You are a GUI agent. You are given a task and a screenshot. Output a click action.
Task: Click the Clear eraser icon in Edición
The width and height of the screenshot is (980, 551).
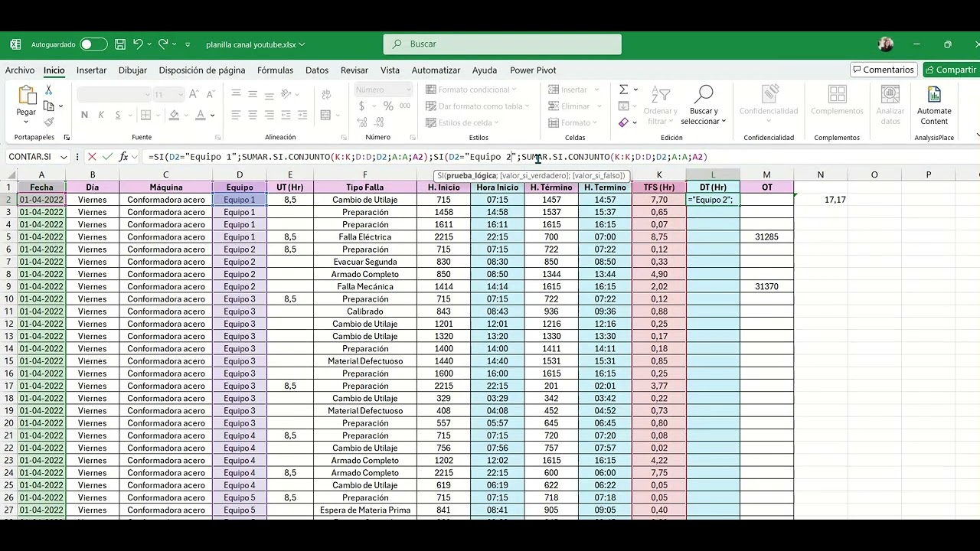[x=623, y=122]
